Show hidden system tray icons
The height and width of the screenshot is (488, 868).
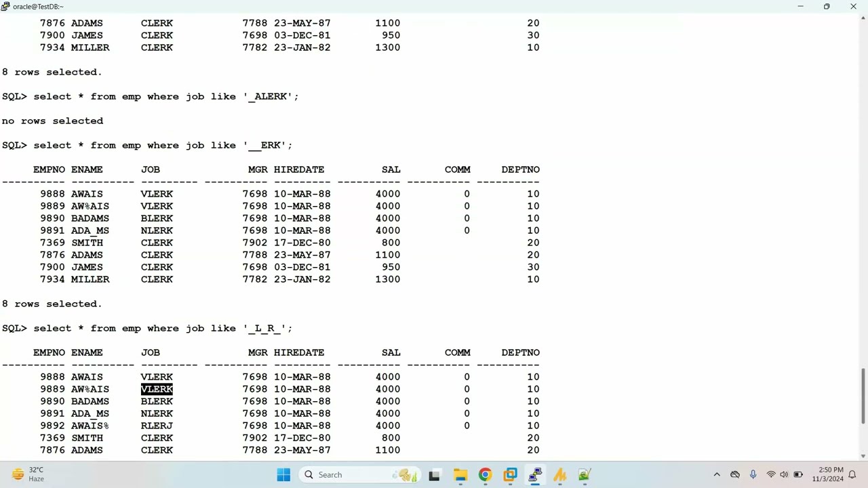(717, 474)
